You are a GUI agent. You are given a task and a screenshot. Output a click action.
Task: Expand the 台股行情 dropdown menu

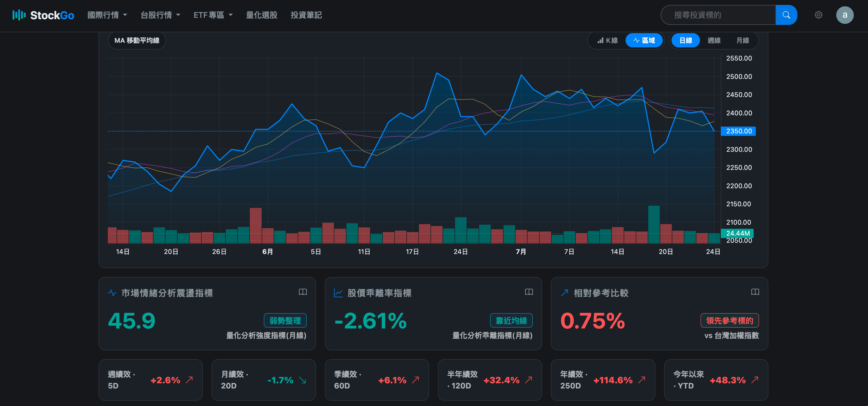point(160,15)
